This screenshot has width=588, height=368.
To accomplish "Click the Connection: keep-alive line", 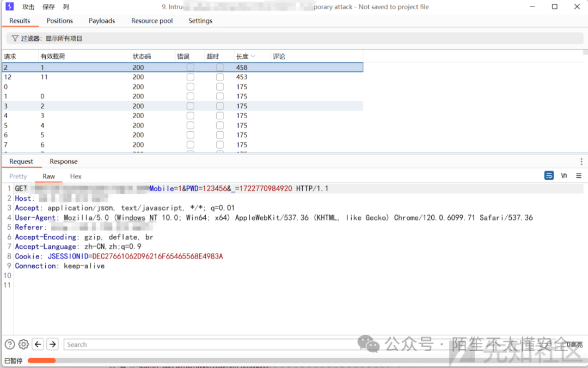I will tap(60, 266).
